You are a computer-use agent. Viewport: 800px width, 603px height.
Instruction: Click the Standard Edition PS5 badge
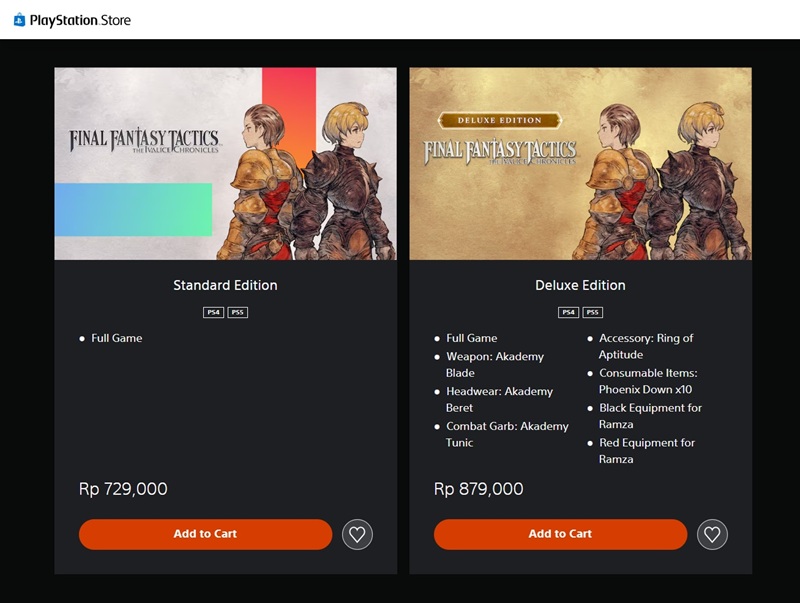pyautogui.click(x=237, y=312)
